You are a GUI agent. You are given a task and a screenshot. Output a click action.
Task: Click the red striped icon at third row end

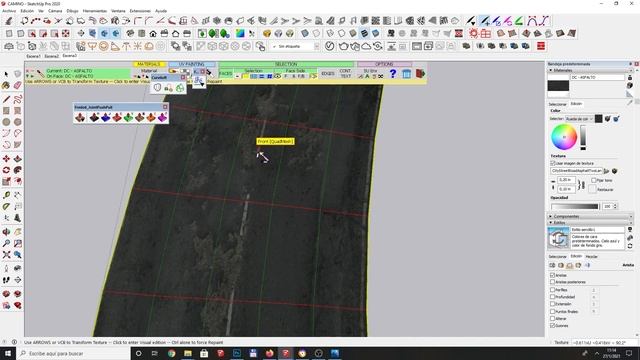tap(541, 46)
